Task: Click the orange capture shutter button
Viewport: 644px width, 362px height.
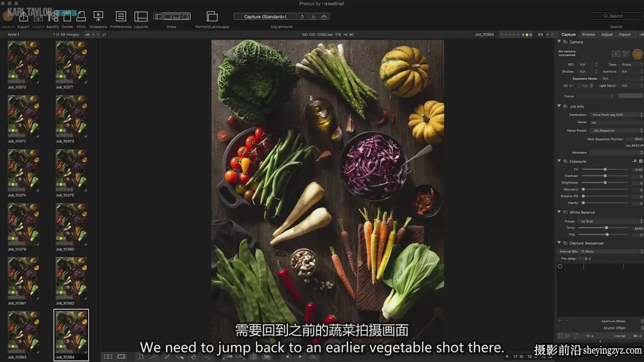Action: click(637, 54)
